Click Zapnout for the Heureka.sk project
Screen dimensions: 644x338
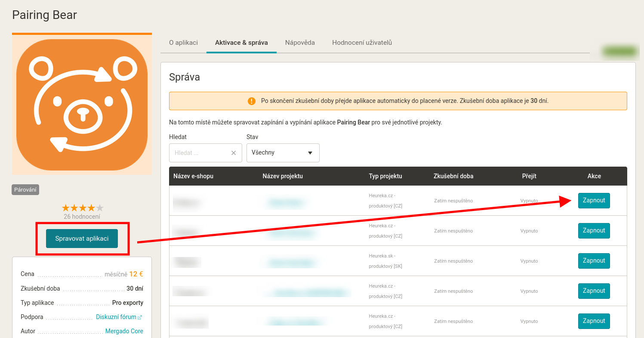point(594,261)
